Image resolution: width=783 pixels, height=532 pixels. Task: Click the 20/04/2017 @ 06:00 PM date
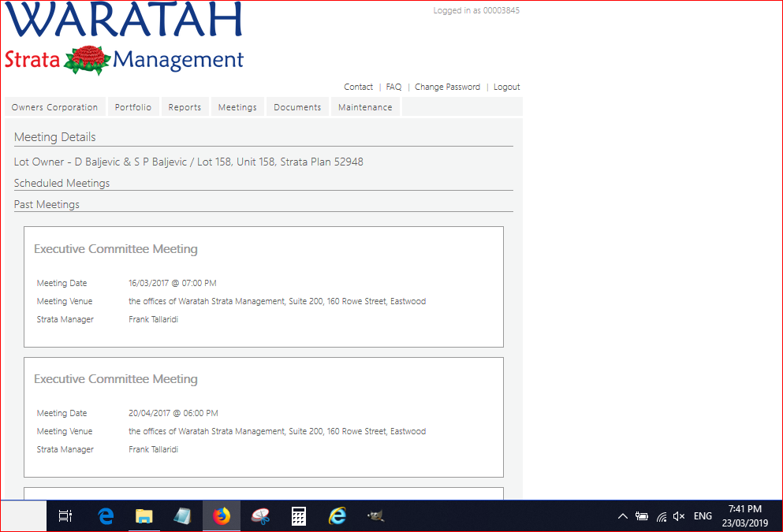[173, 413]
